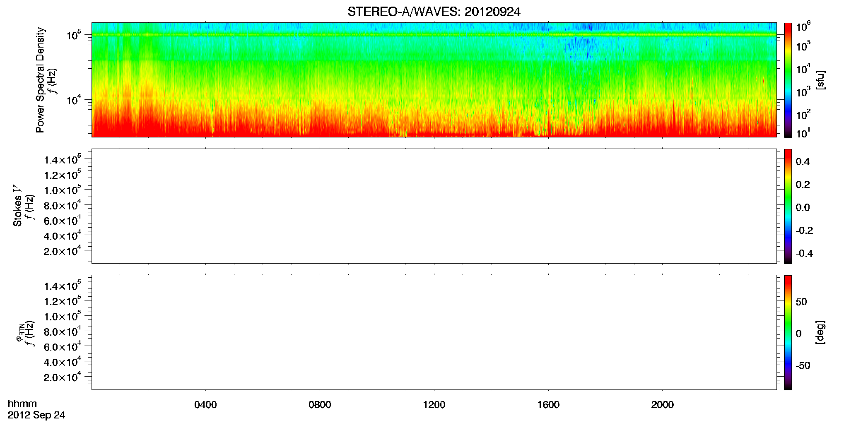Click the 2012 Sep 24 date label
This screenshot has width=868, height=447.
tap(36, 415)
